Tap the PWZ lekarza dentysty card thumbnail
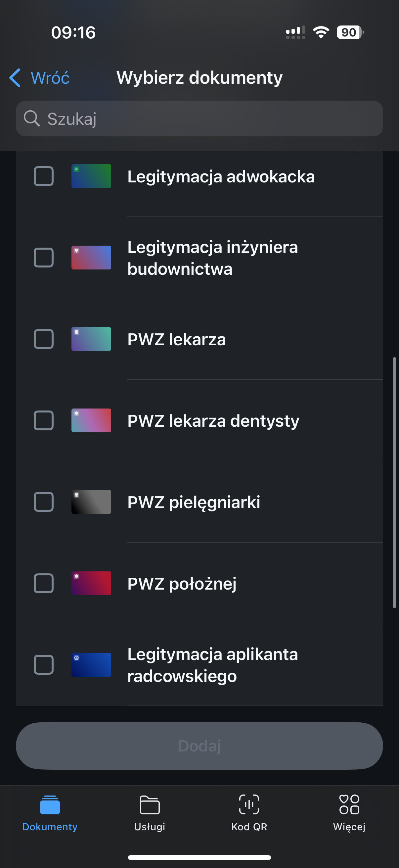The image size is (399, 868). [x=91, y=420]
